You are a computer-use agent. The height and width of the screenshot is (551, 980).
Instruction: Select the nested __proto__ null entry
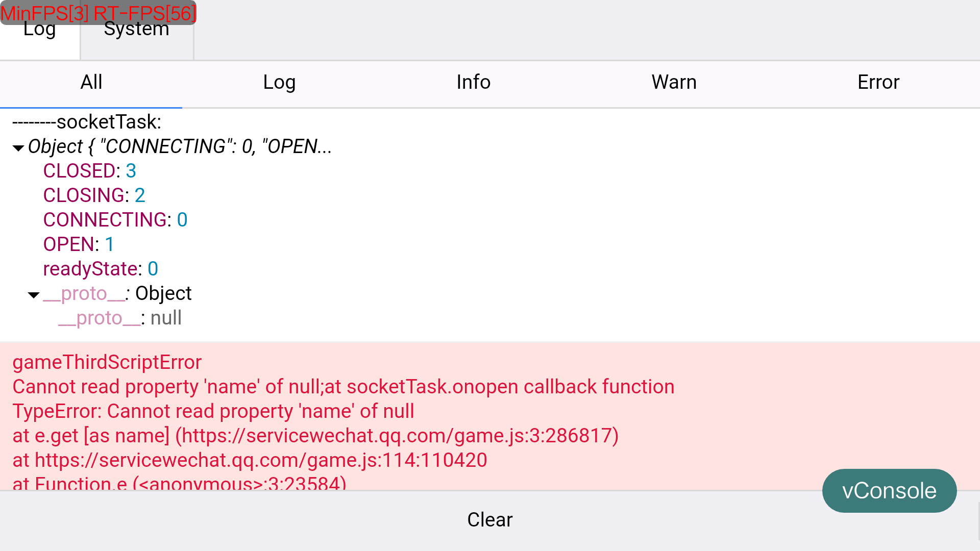[120, 318]
